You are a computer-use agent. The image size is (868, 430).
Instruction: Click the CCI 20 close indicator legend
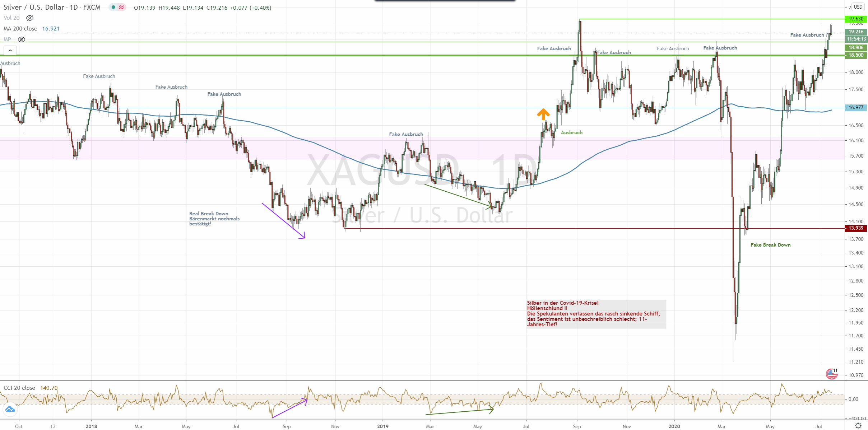tap(19, 388)
